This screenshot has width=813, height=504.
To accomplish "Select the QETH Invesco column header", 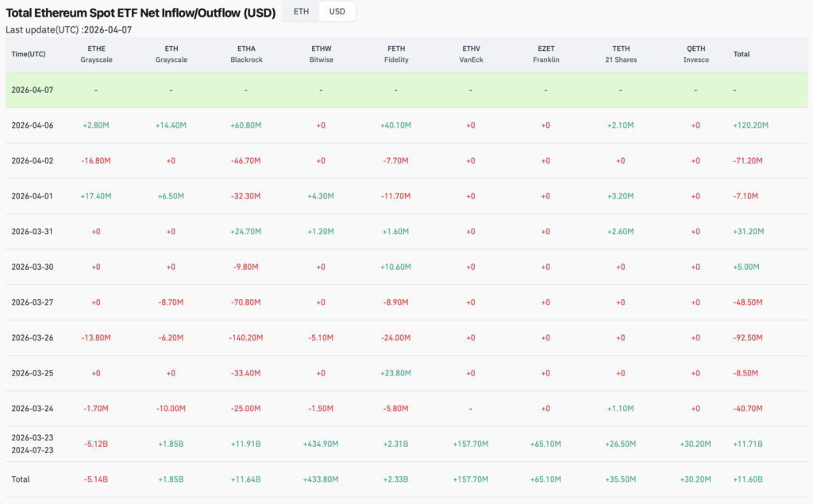I will [695, 54].
